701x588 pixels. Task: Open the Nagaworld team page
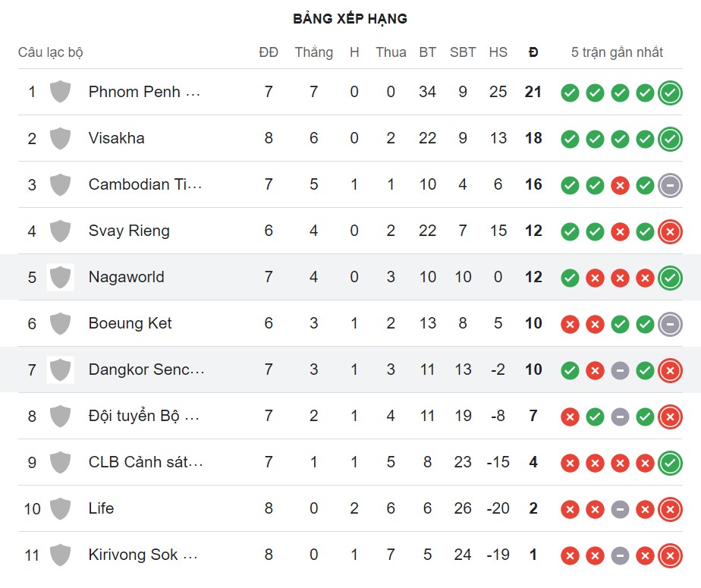click(126, 278)
